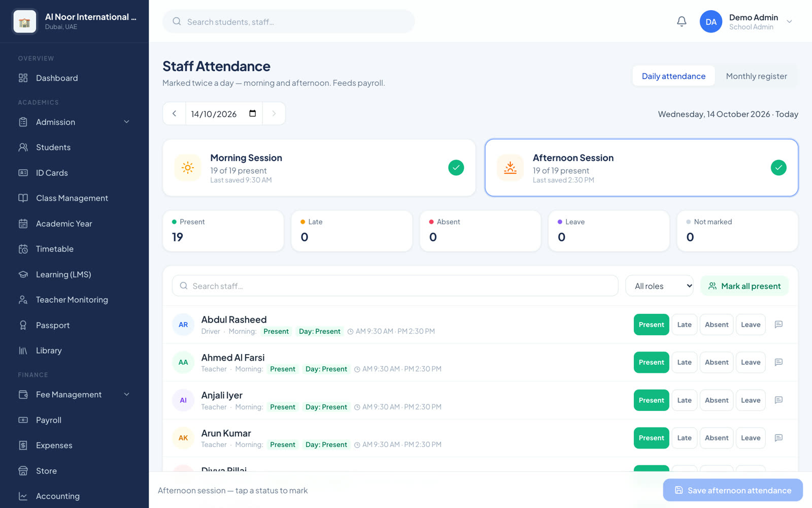Open the All roles dropdown
The height and width of the screenshot is (508, 812).
pos(659,286)
